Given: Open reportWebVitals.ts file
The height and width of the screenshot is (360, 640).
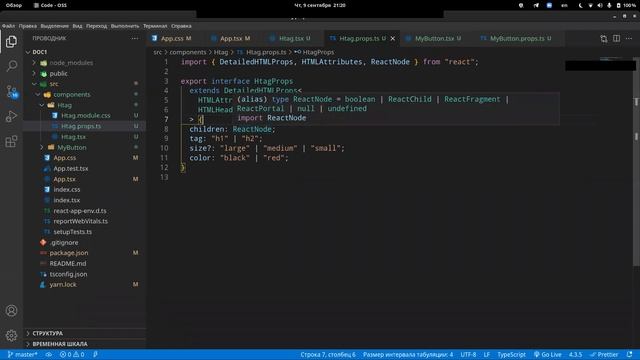Looking at the screenshot, I should [80, 221].
